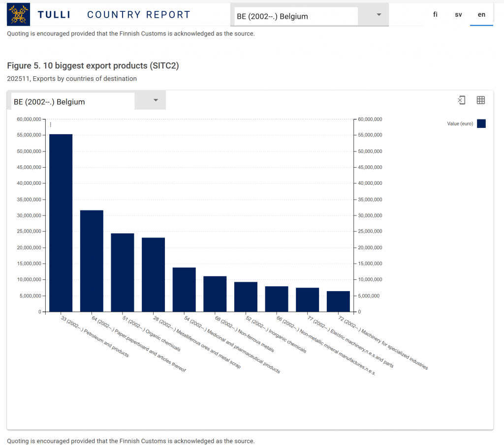Switch language to Finnish (fi)
504x447 pixels.
[x=435, y=15]
